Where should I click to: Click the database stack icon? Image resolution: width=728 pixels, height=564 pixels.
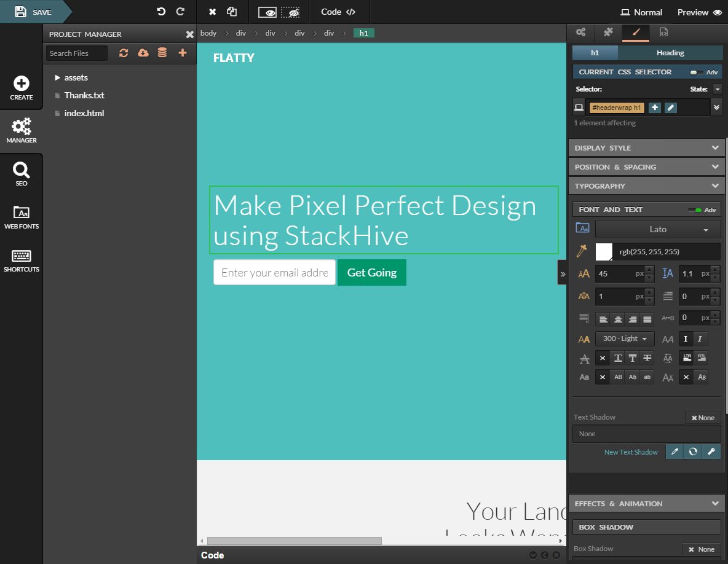pyautogui.click(x=162, y=53)
